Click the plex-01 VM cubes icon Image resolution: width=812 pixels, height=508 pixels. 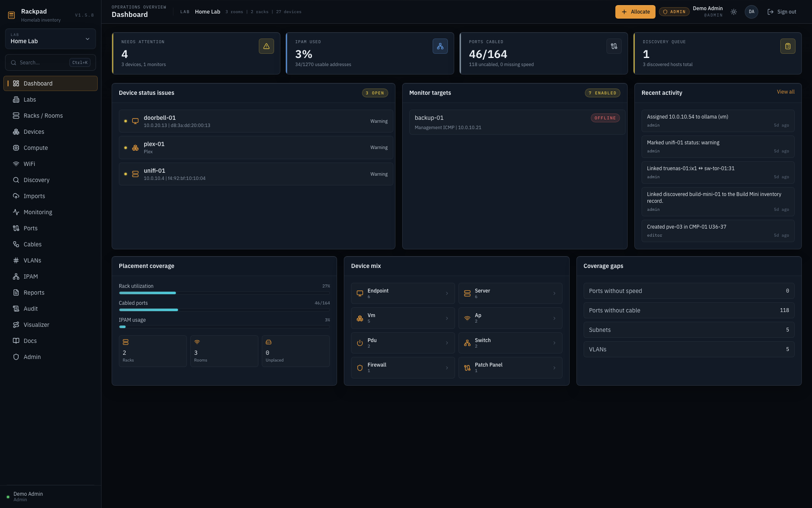[x=135, y=148]
